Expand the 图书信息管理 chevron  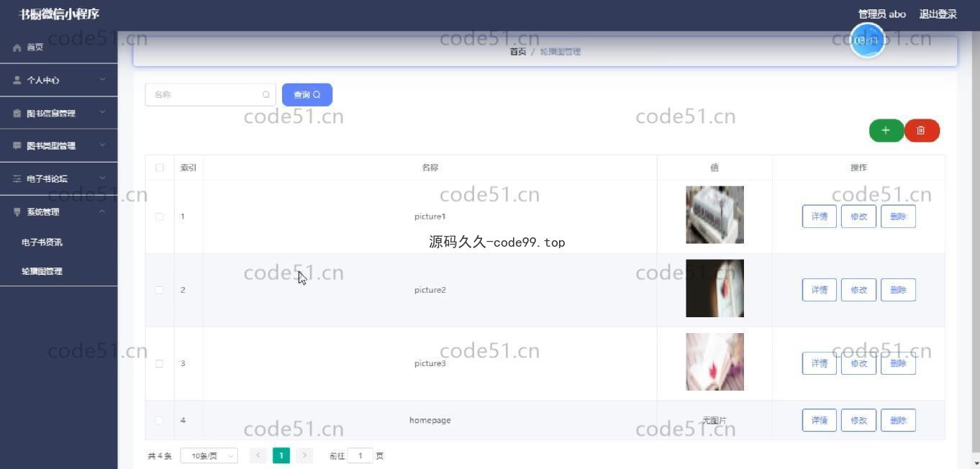coord(102,113)
